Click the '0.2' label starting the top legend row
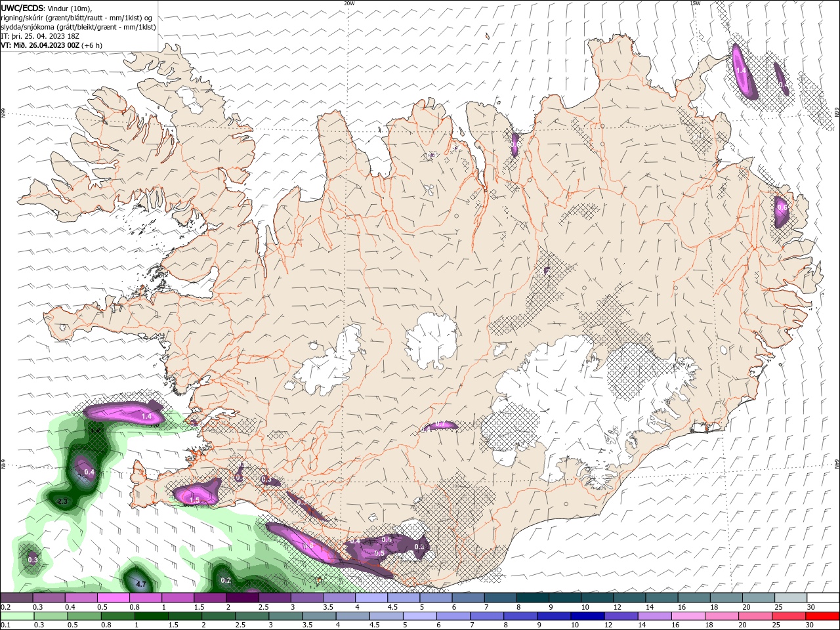 (x=5, y=607)
